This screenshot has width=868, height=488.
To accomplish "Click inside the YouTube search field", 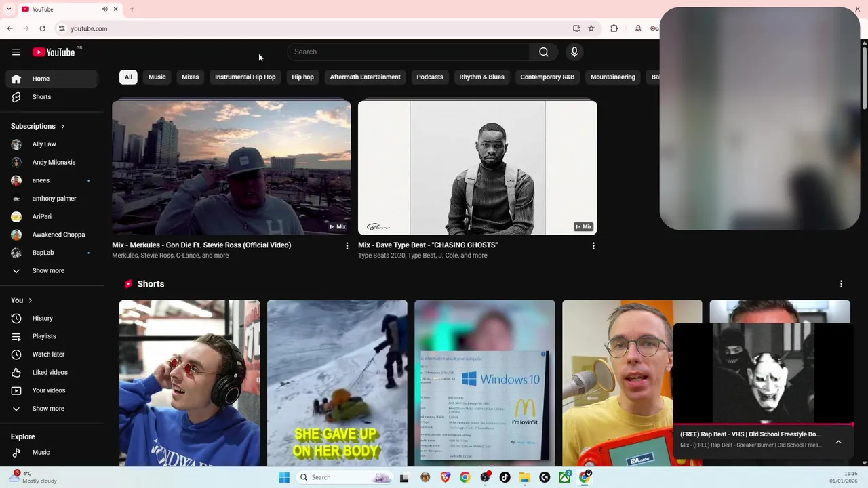I will (x=408, y=52).
